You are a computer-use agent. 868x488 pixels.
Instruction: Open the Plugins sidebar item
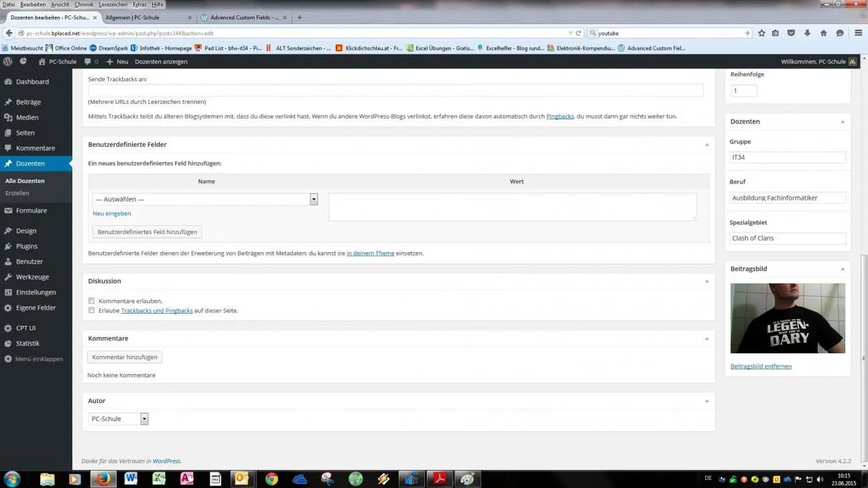[x=27, y=246]
